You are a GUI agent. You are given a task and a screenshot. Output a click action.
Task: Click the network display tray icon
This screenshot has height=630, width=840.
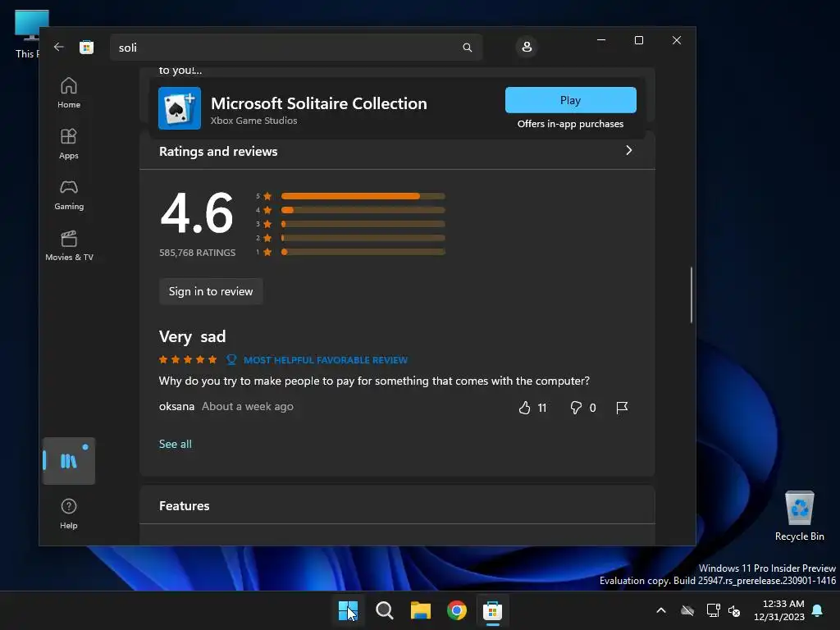713,610
